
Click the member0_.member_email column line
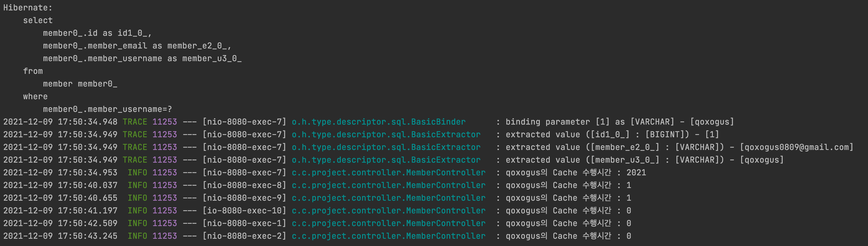point(137,46)
